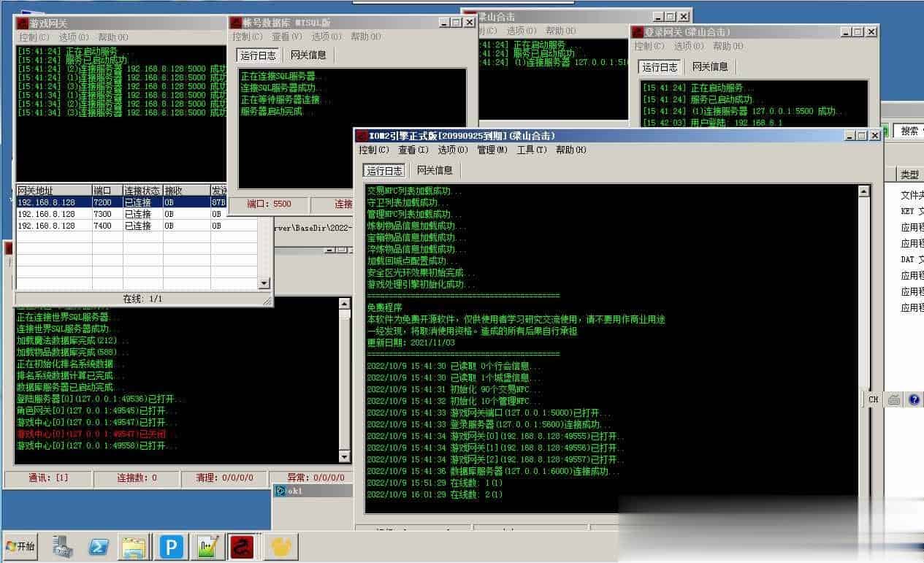924x563 pixels.
Task: Switch to 网关信息 tab in 登录网关 window
Action: [x=709, y=66]
